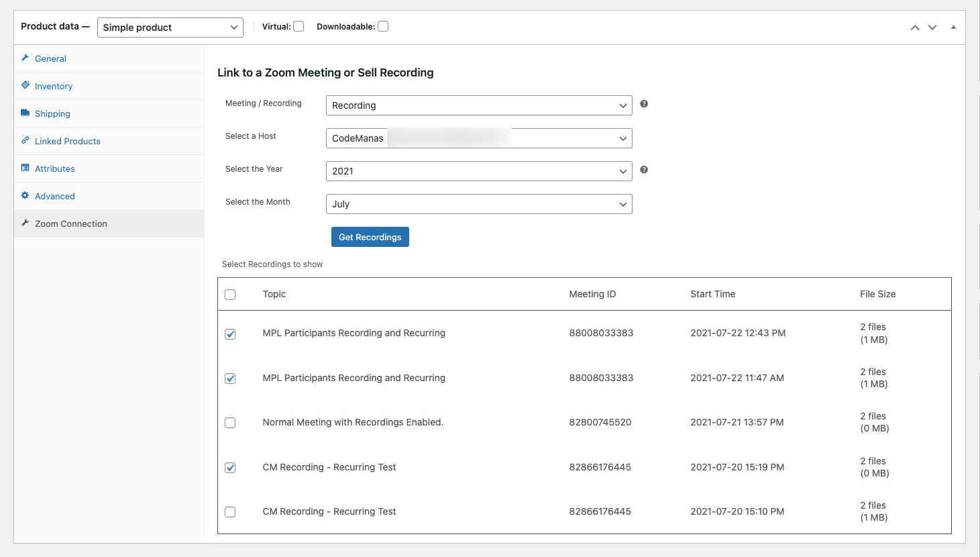Click the Shipping truck icon
Image resolution: width=980 pixels, height=557 pixels.
click(x=25, y=113)
